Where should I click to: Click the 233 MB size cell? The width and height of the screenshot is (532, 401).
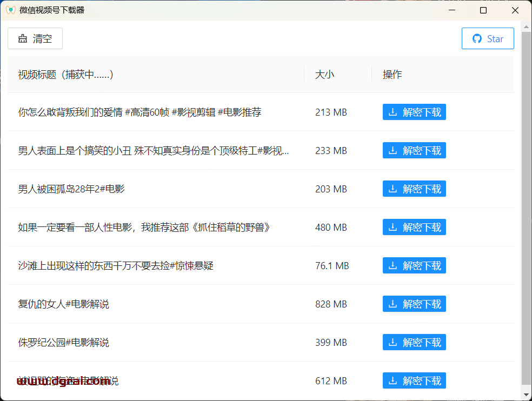point(331,150)
